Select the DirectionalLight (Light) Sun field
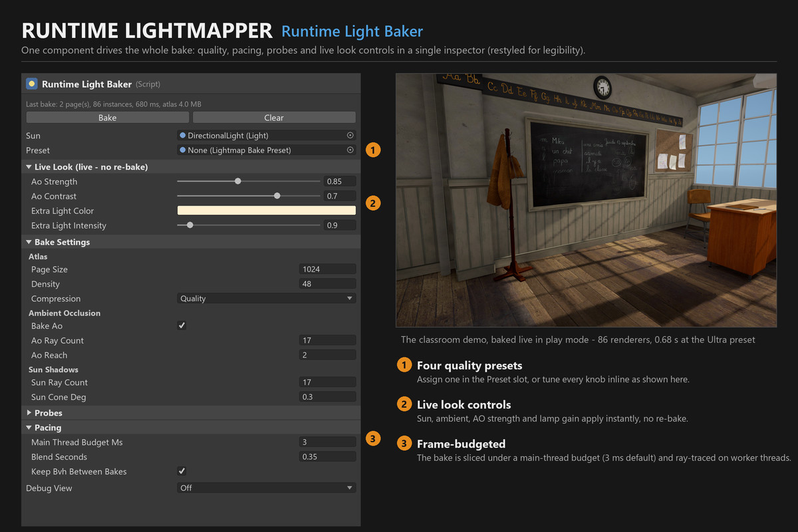This screenshot has height=532, width=798. click(x=267, y=135)
